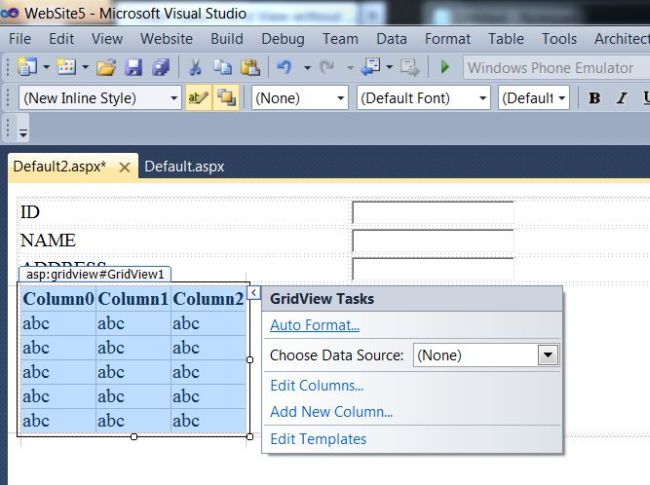This screenshot has height=485, width=650.
Task: Open the New Inline Style dropdown
Action: click(174, 98)
